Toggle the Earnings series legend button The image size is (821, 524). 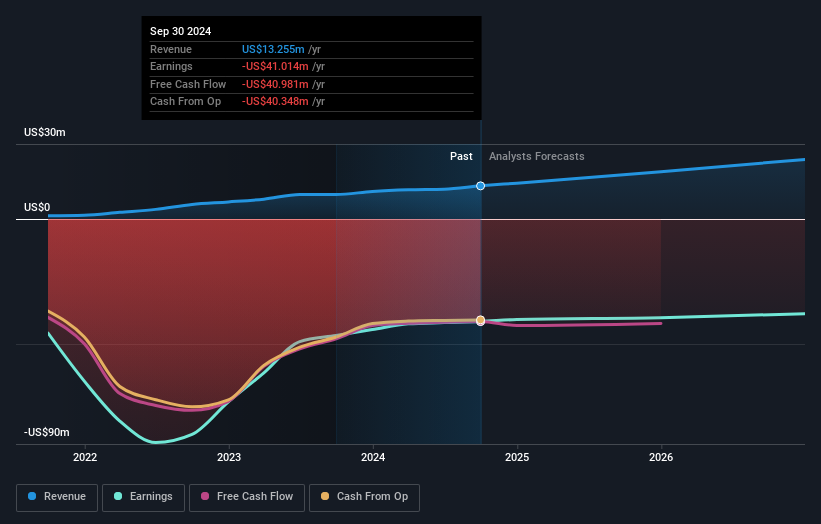(143, 497)
